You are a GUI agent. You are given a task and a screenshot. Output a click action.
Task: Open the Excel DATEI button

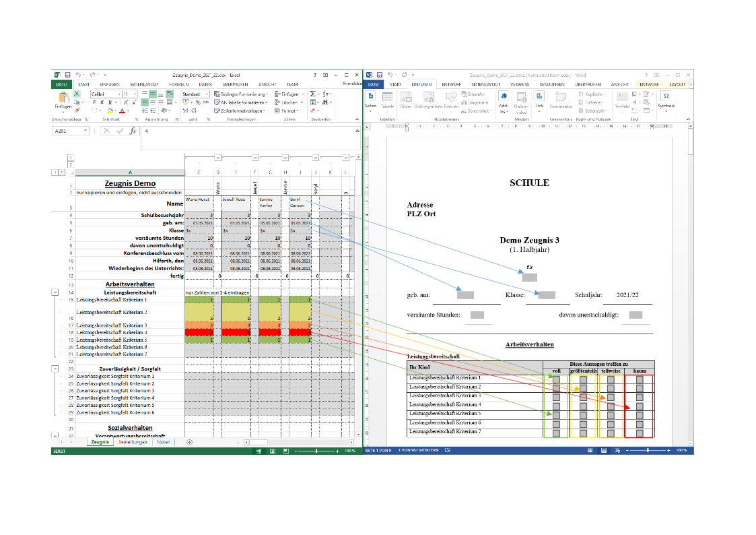coord(61,84)
